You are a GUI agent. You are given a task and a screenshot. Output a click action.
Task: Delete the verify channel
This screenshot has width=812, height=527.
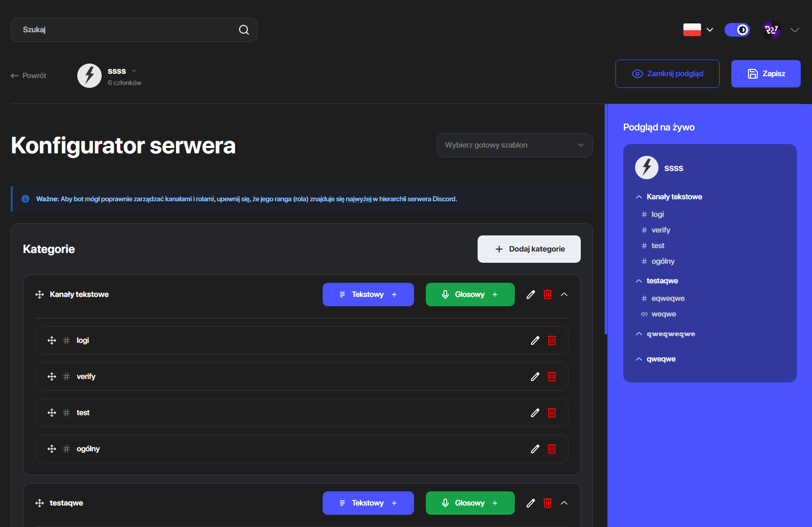tap(552, 377)
